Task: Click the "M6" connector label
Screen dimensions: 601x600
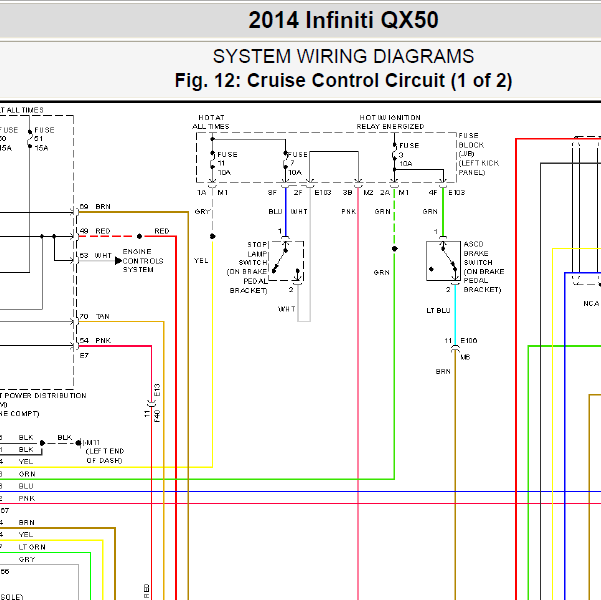Action: click(x=465, y=357)
